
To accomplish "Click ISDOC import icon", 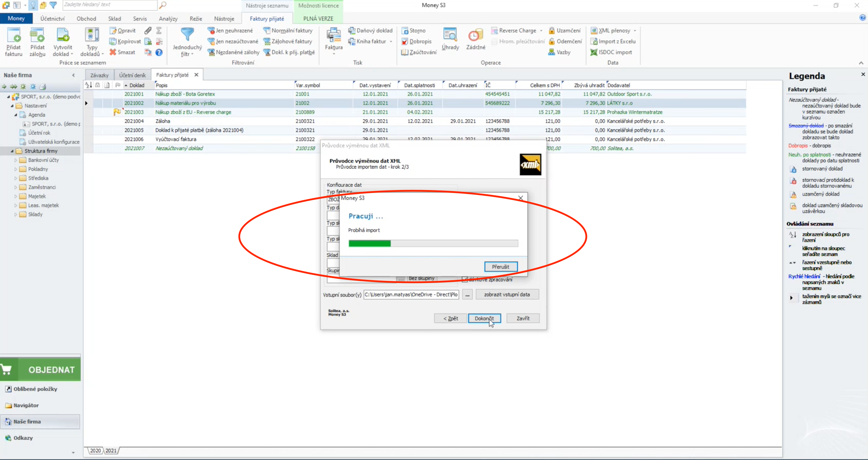I will (x=594, y=52).
